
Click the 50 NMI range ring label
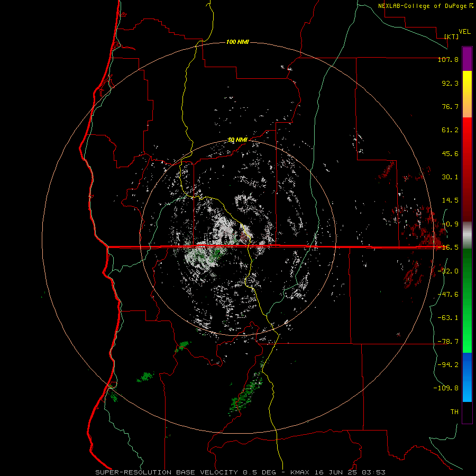(x=237, y=140)
